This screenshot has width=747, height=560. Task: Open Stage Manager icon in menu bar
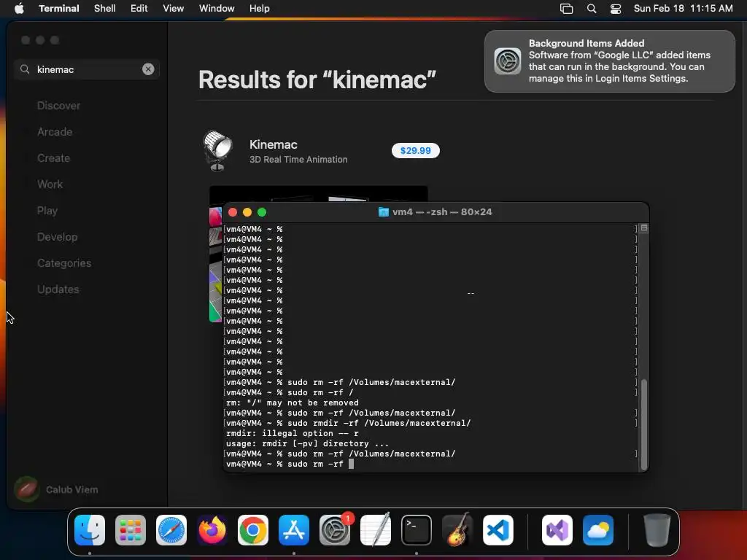pyautogui.click(x=566, y=9)
